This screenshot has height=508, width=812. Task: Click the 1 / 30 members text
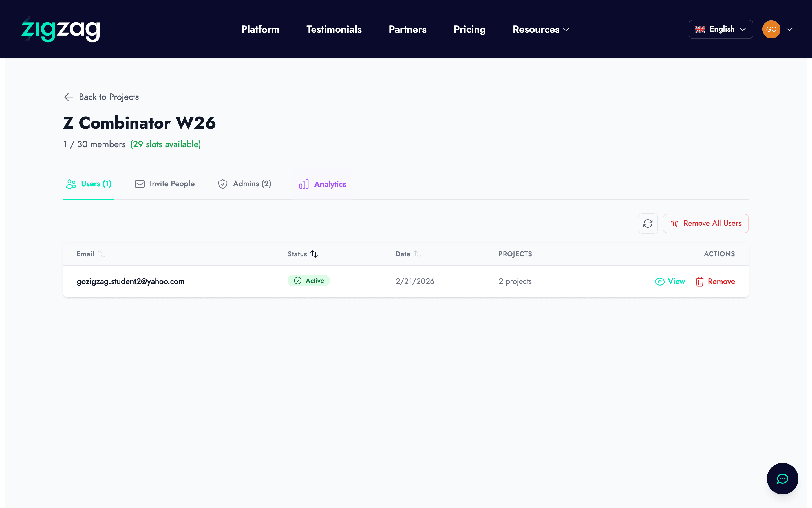click(94, 144)
